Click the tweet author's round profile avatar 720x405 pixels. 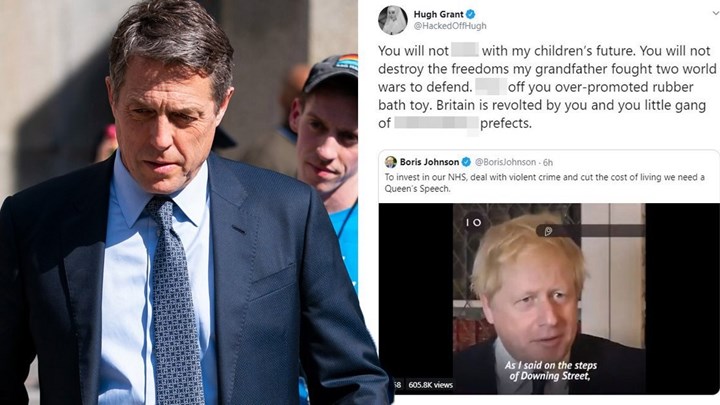point(393,20)
